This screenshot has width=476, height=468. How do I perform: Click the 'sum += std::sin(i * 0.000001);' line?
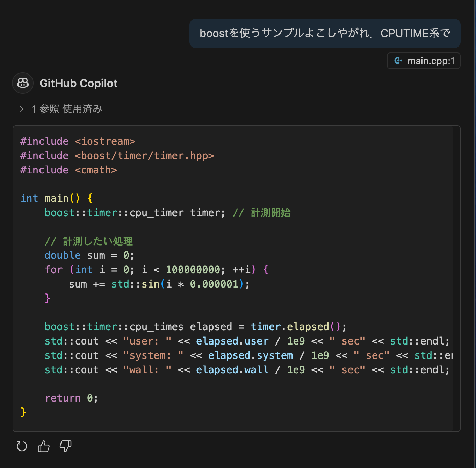click(159, 284)
